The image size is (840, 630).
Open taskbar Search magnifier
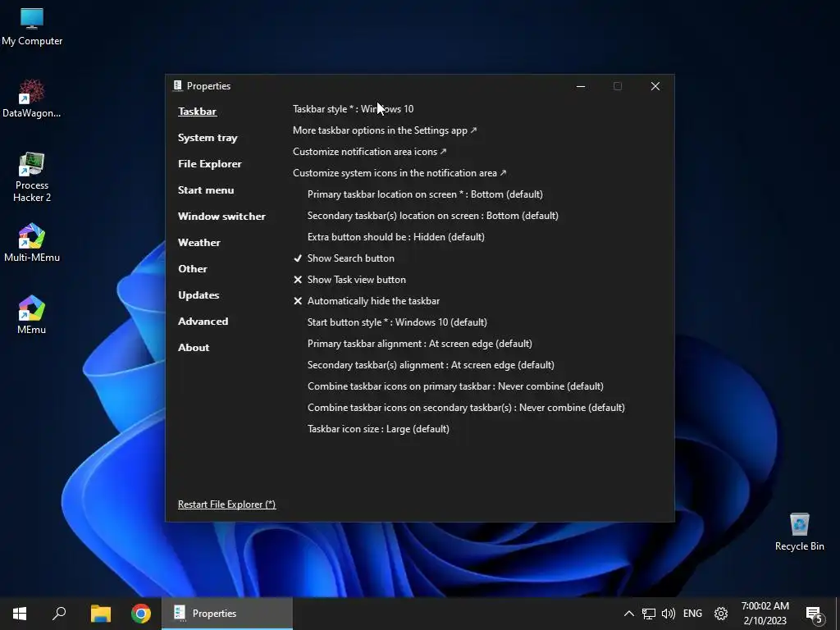pyautogui.click(x=59, y=614)
